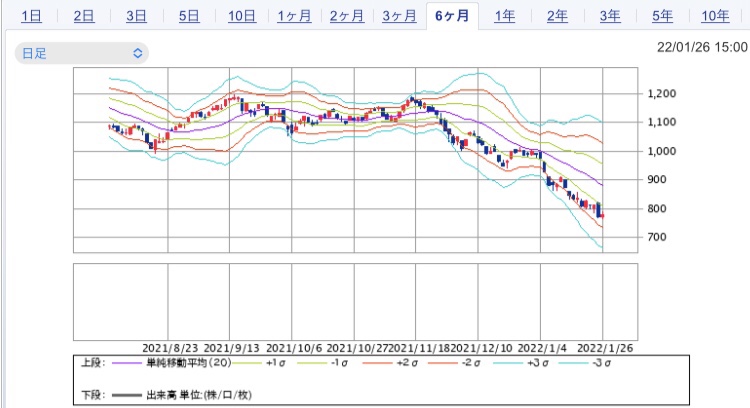Viewport: 750px width, 408px height.
Task: Click the 900 price axis label
Action: pyautogui.click(x=657, y=179)
